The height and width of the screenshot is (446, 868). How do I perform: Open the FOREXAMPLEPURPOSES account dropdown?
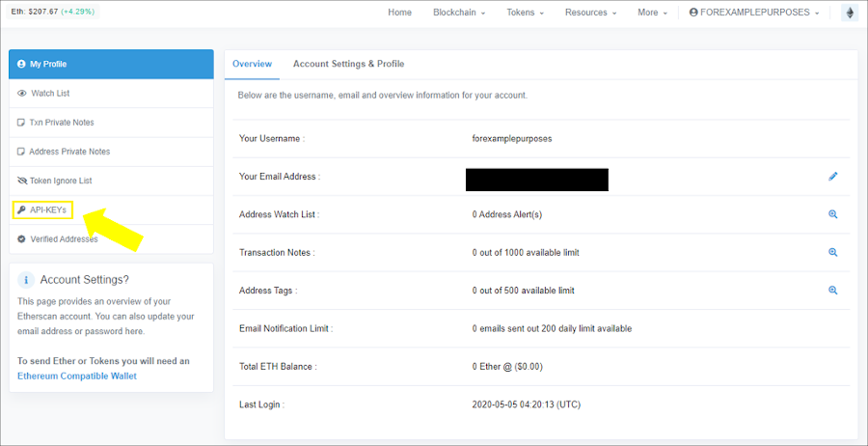tap(754, 13)
